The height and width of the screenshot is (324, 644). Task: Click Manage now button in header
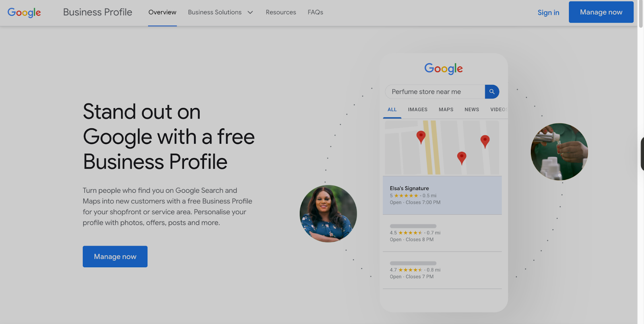point(601,12)
